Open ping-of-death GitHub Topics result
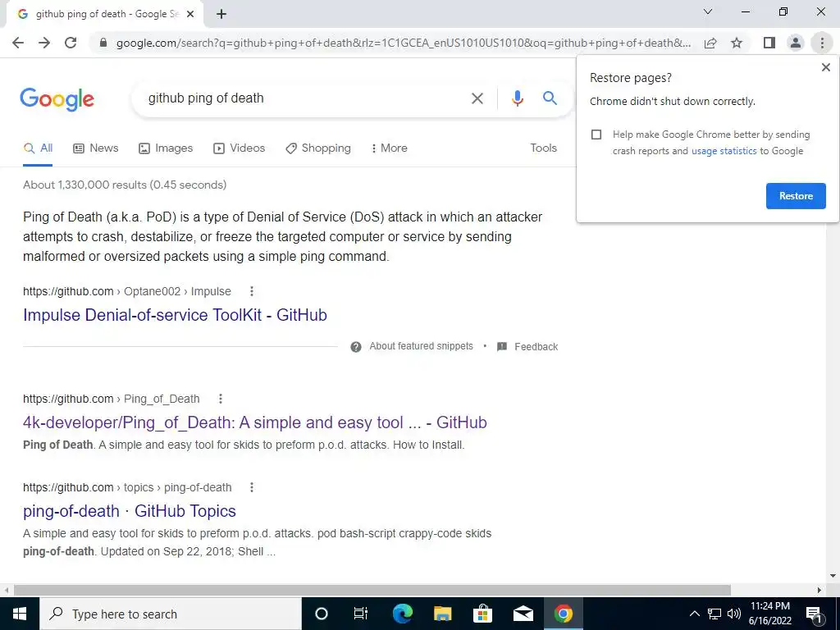The height and width of the screenshot is (630, 840). click(x=130, y=511)
